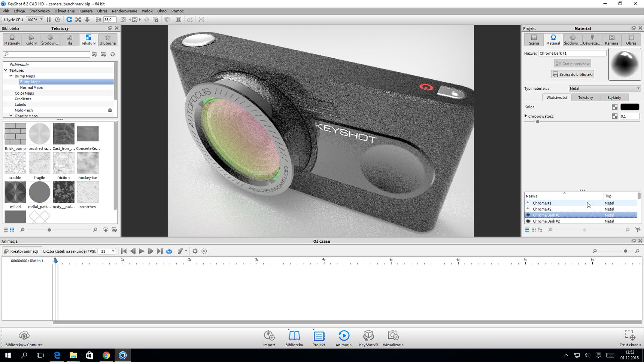Select Normal Maps folder
Screen dimensions: 644x362
(x=31, y=88)
